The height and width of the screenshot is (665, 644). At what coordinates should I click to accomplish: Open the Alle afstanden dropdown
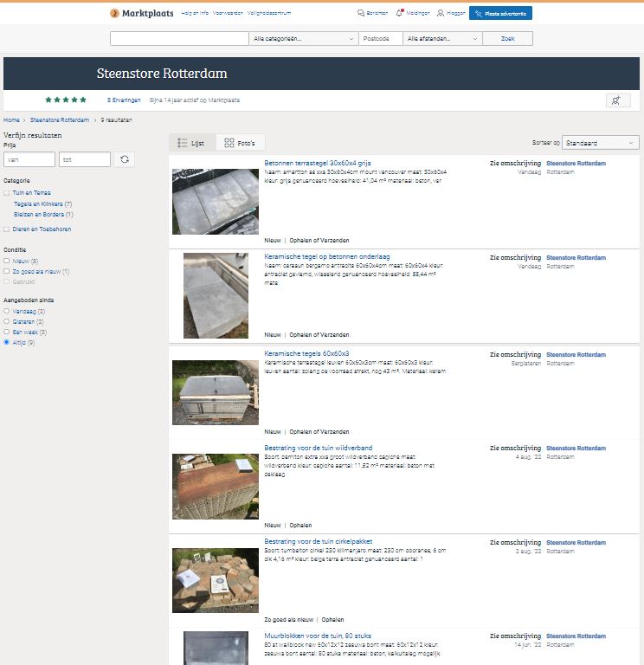pyautogui.click(x=442, y=39)
